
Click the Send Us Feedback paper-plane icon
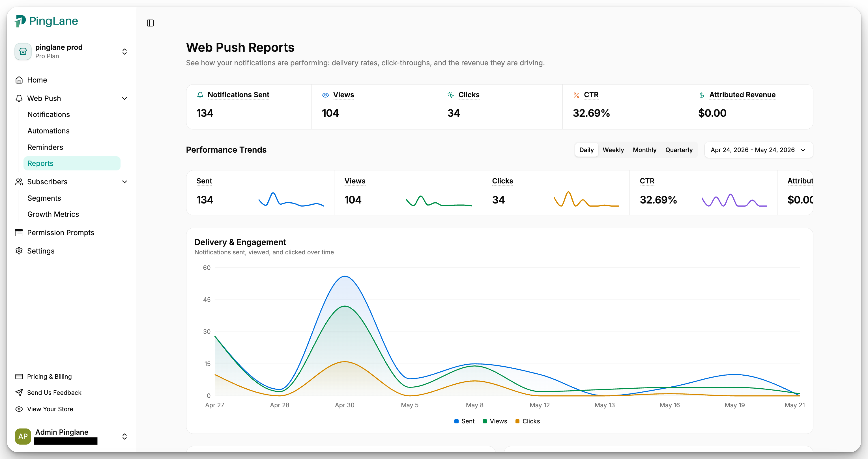pyautogui.click(x=19, y=393)
